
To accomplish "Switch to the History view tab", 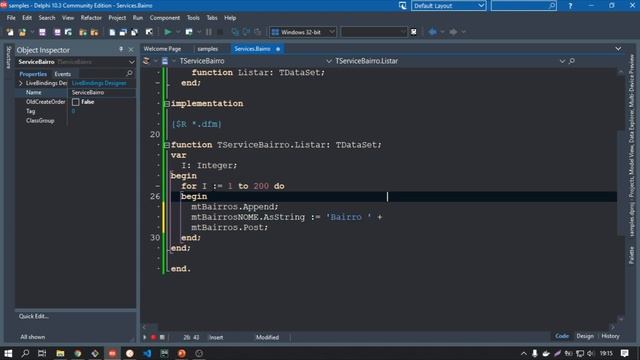I will (x=610, y=336).
